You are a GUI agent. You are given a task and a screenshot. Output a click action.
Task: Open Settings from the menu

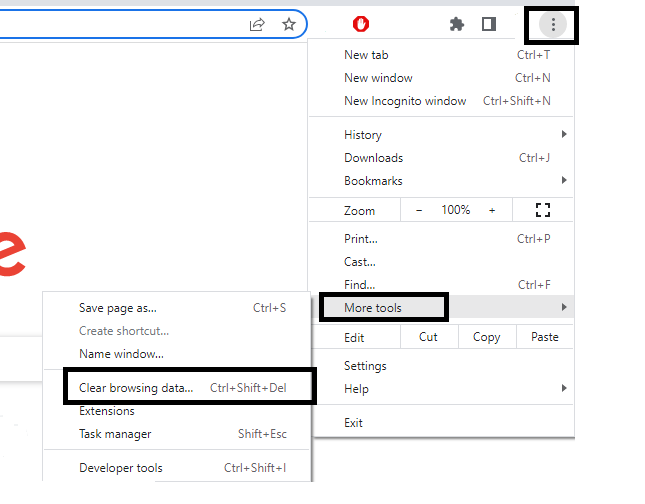point(441,366)
